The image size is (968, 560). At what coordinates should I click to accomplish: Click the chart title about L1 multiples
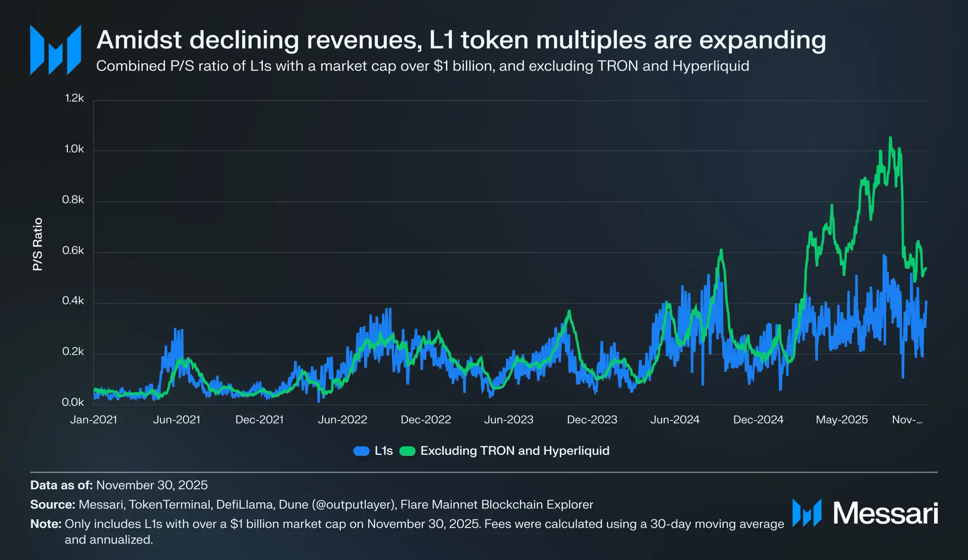point(461,40)
